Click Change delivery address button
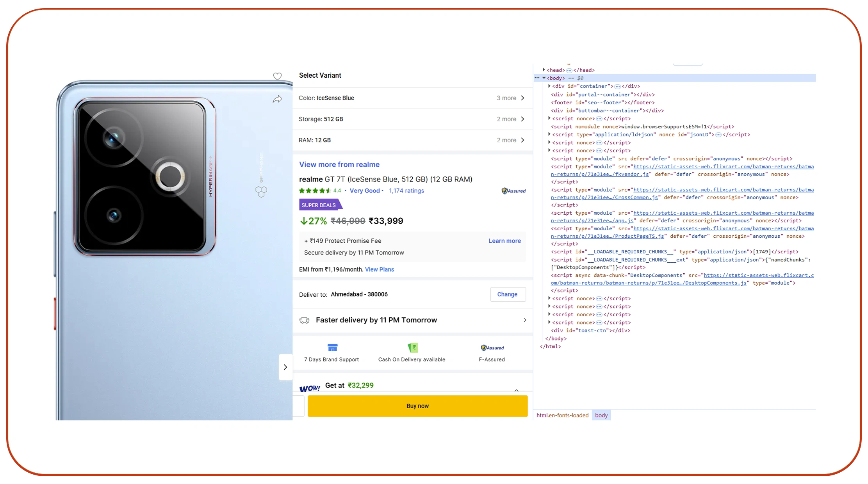Screen dimensions: 868x484 pos(508,294)
